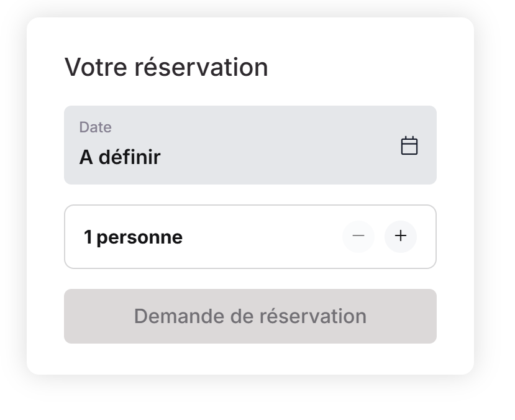Tap the greyed-out round minus button
Viewport: 515px width, 420px height.
[x=358, y=237]
